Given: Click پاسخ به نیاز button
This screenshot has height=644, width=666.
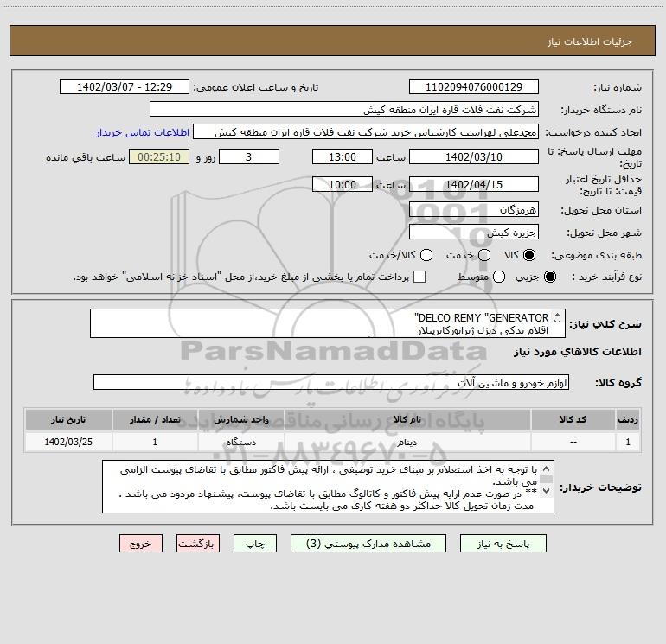Looking at the screenshot, I should [x=503, y=544].
